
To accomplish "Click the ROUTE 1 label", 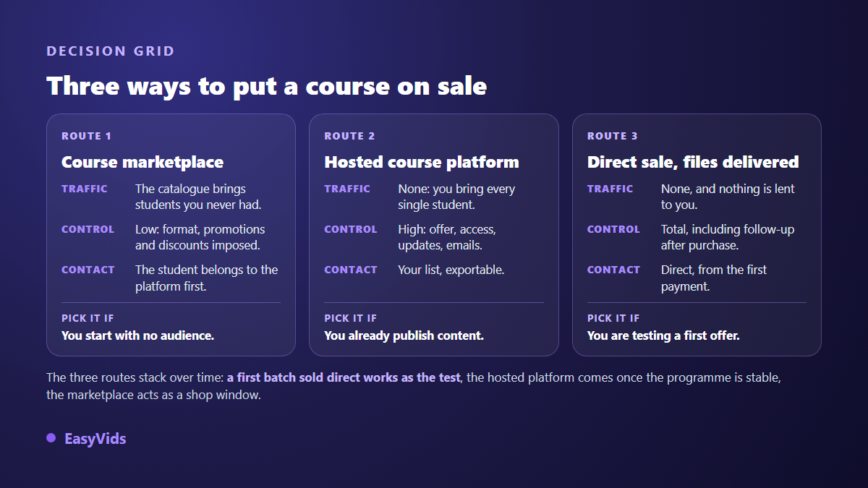I will (x=87, y=136).
